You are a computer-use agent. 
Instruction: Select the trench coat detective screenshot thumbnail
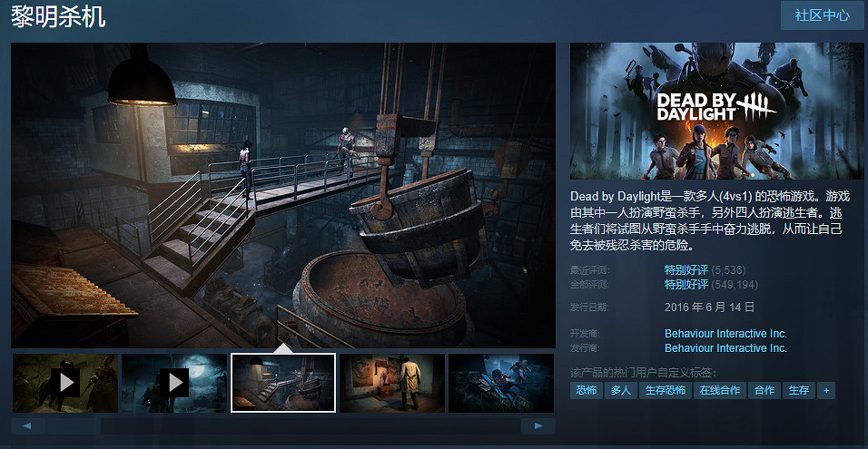[x=392, y=382]
